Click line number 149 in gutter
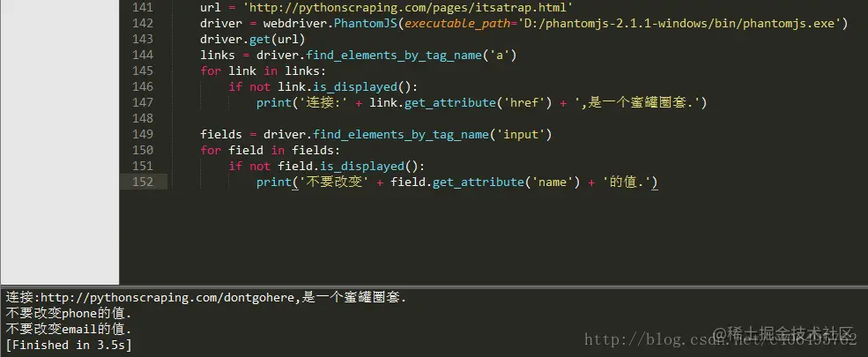The height and width of the screenshot is (357, 868). coord(143,135)
